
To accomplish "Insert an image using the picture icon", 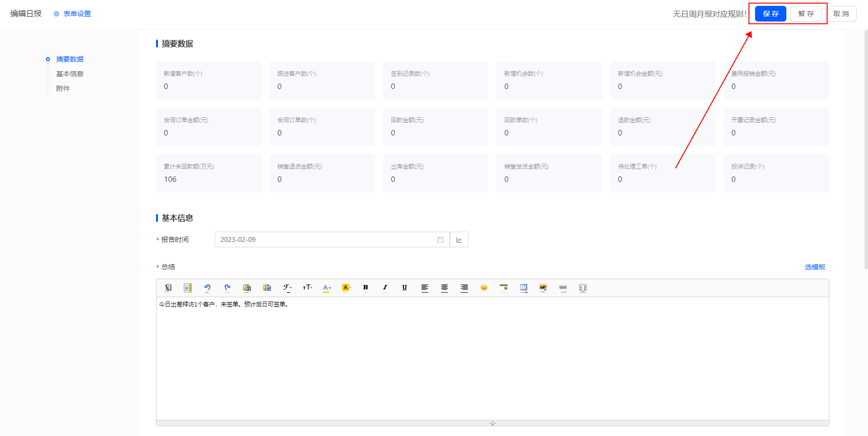I will click(x=543, y=288).
